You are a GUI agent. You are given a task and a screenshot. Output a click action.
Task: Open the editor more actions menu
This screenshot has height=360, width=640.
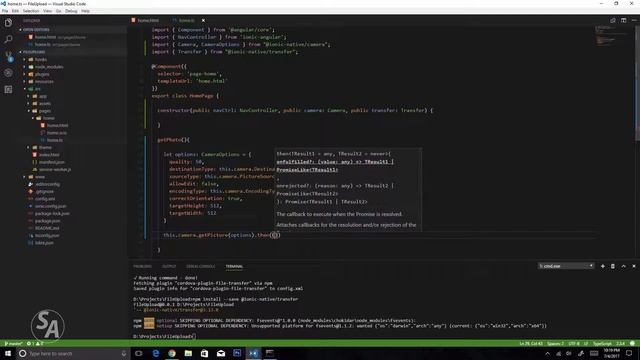(x=633, y=20)
